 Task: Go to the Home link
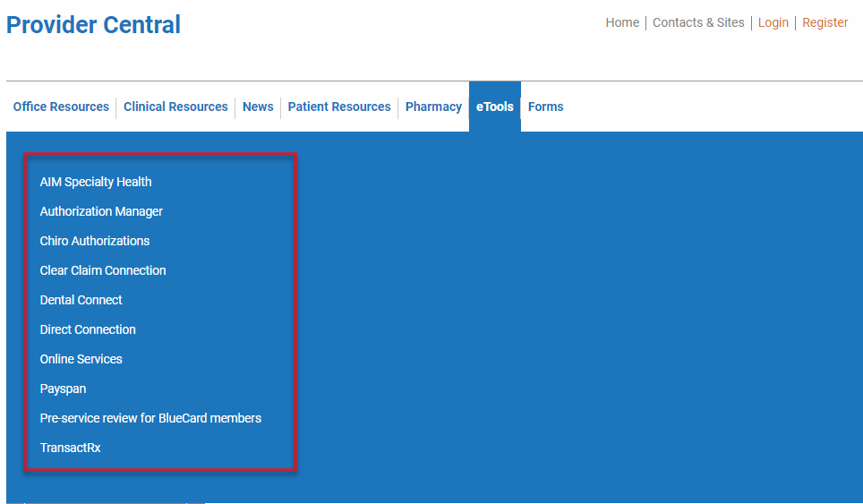(622, 22)
